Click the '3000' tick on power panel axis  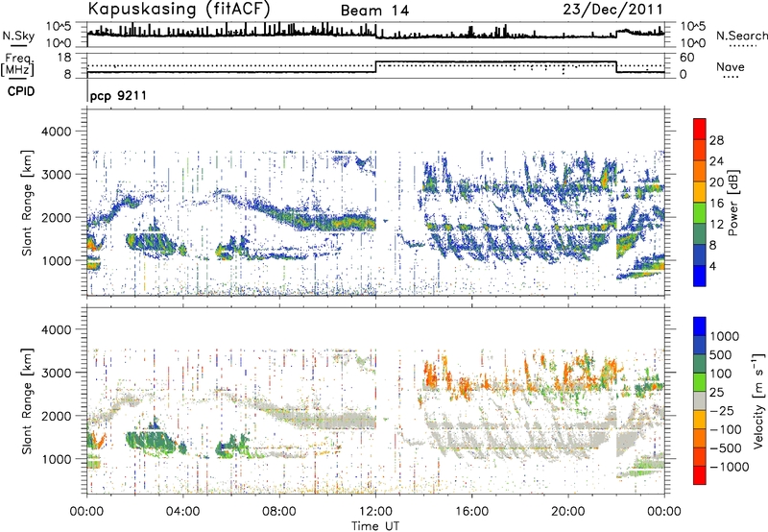(x=57, y=175)
